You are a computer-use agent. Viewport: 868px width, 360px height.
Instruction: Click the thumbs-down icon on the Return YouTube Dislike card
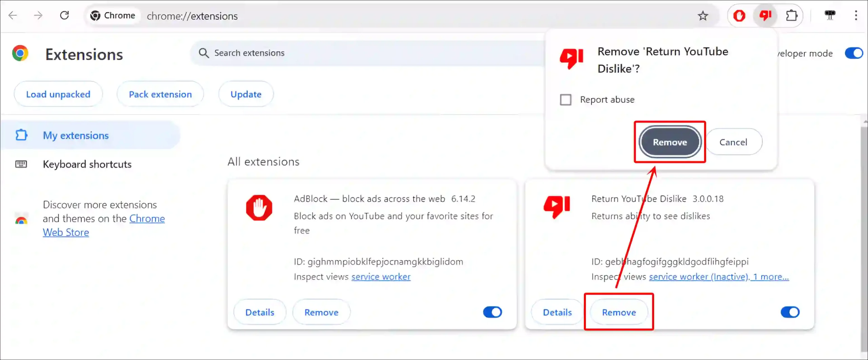click(557, 207)
